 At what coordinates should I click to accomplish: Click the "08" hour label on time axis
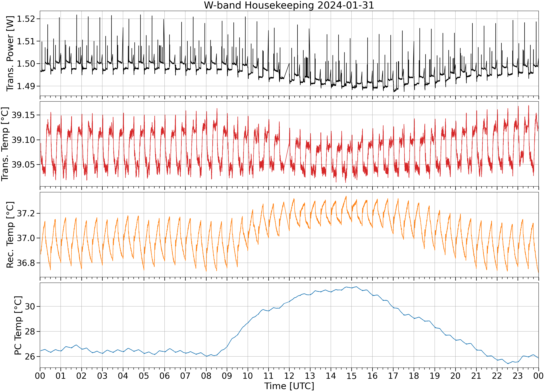click(206, 376)
